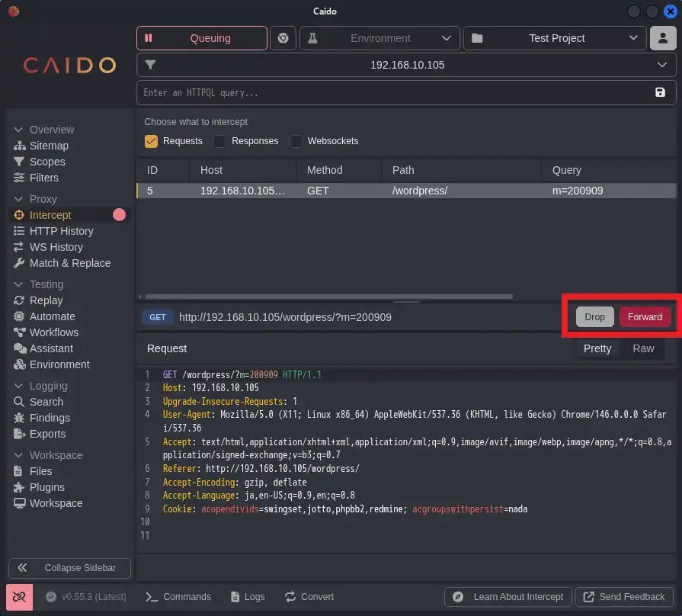Click the broken link icon in status bar
This screenshot has width=682, height=616.
click(20, 597)
